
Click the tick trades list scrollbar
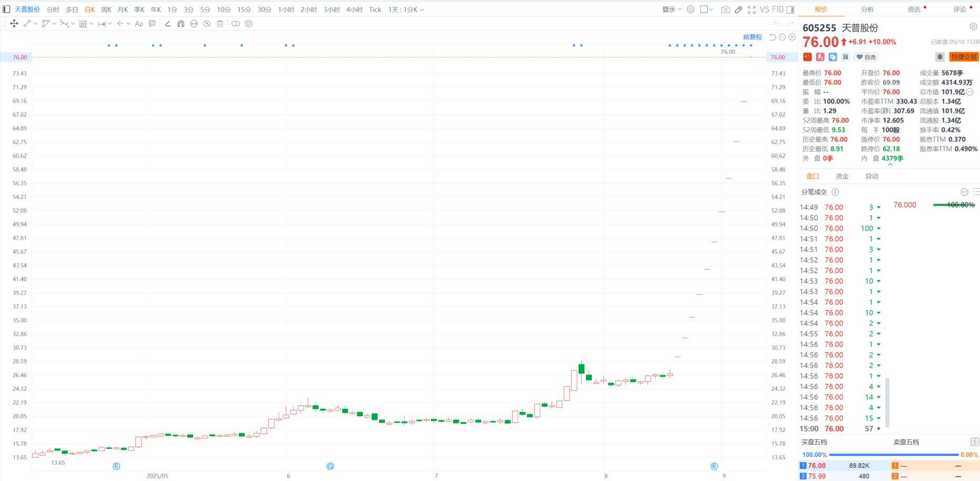(887, 402)
